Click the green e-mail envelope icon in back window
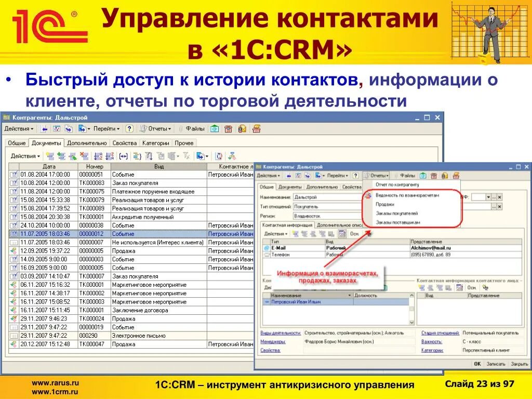532x399 pixels. click(x=215, y=129)
